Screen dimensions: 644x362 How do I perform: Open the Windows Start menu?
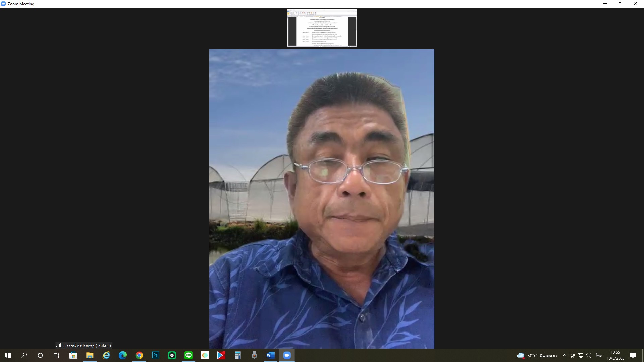(8, 355)
